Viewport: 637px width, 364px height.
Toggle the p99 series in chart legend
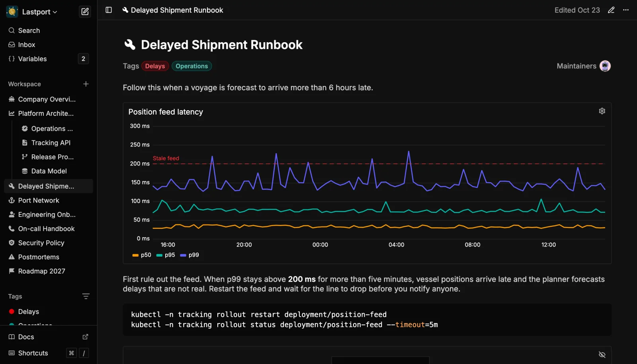(190, 255)
